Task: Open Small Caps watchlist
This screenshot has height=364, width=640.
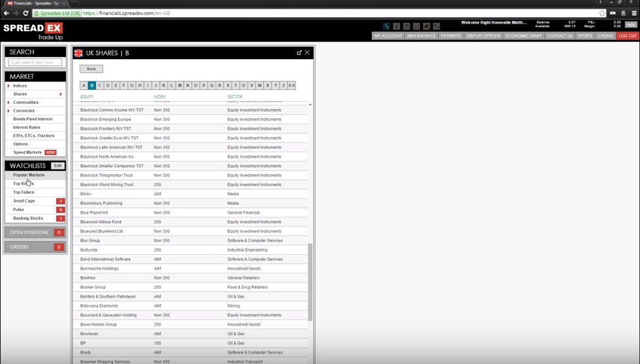Action: pyautogui.click(x=35, y=201)
